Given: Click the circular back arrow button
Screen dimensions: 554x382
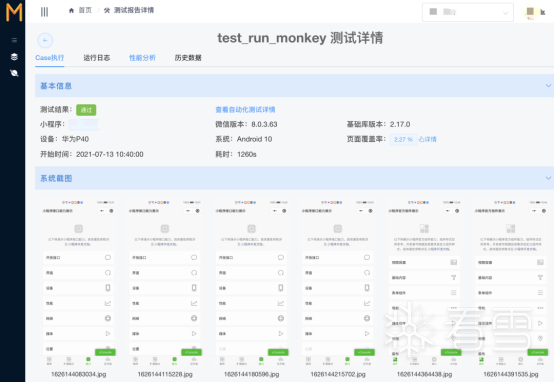Looking at the screenshot, I should pos(45,40).
